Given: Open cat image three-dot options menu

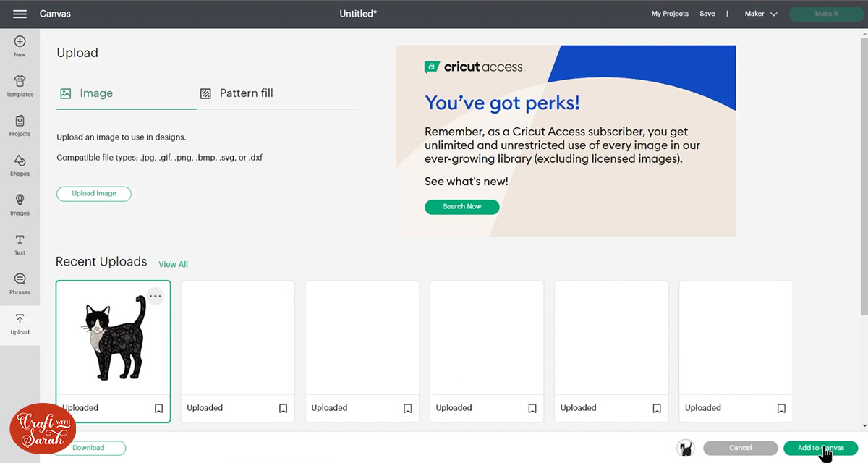Looking at the screenshot, I should coord(156,296).
